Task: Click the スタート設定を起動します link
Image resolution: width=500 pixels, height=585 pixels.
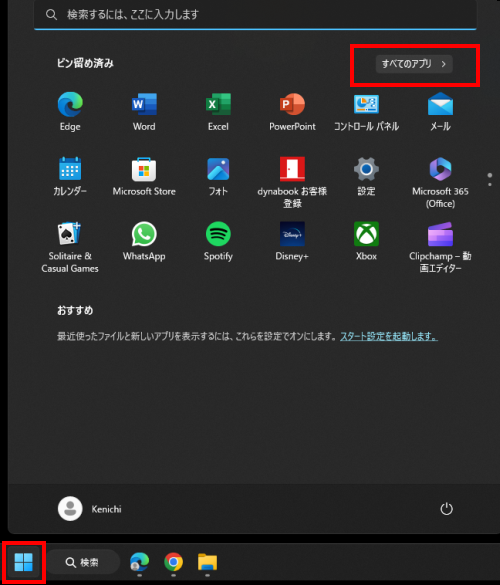Action: pyautogui.click(x=389, y=337)
